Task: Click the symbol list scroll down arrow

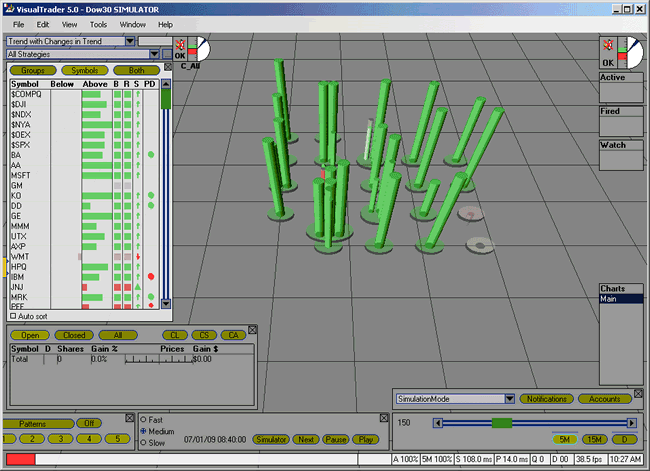Action: point(166,303)
